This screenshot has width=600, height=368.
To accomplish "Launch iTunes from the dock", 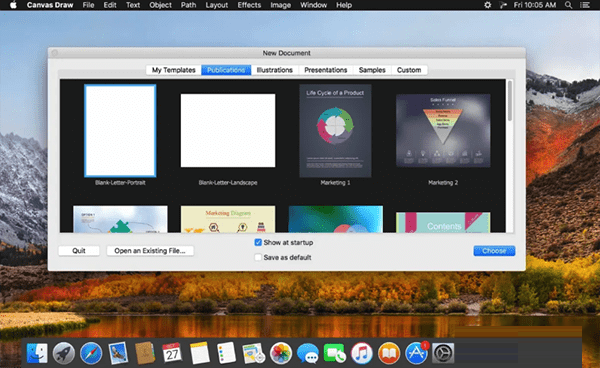I will click(x=362, y=353).
